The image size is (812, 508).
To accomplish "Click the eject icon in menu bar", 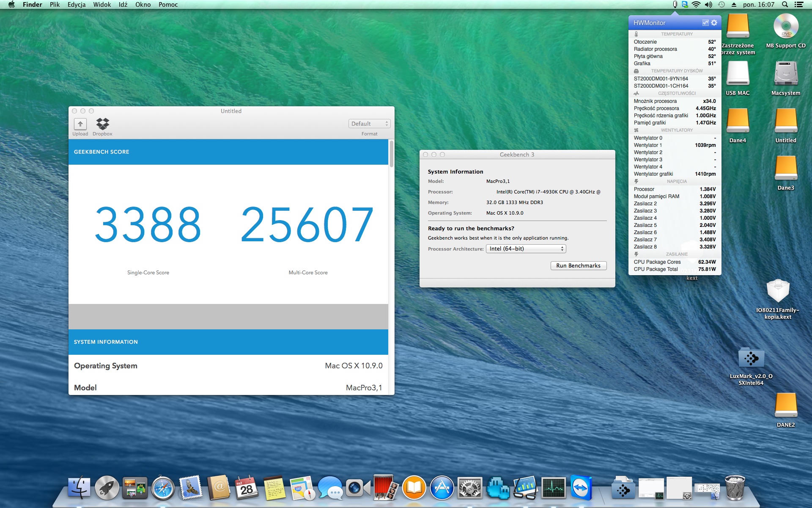I will (734, 5).
